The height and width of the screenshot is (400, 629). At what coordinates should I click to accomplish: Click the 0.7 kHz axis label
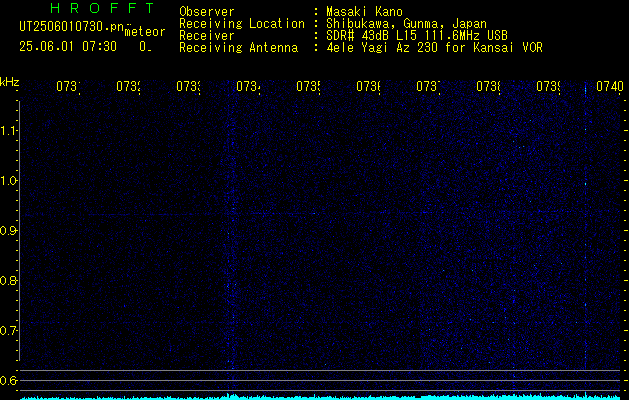coord(8,330)
